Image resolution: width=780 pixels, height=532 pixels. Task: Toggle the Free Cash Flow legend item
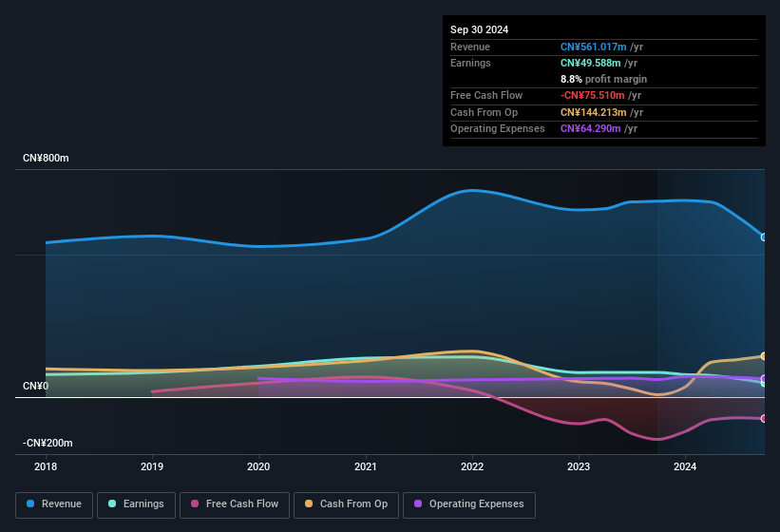pos(235,504)
